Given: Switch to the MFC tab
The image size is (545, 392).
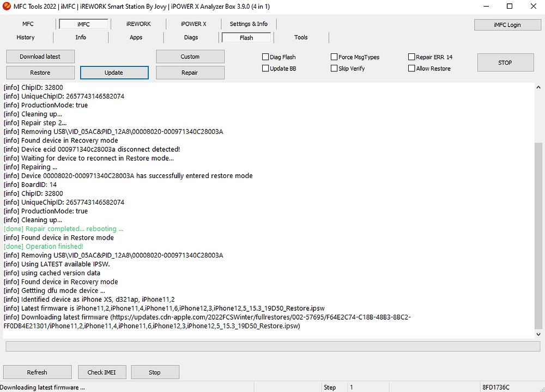Looking at the screenshot, I should (28, 24).
